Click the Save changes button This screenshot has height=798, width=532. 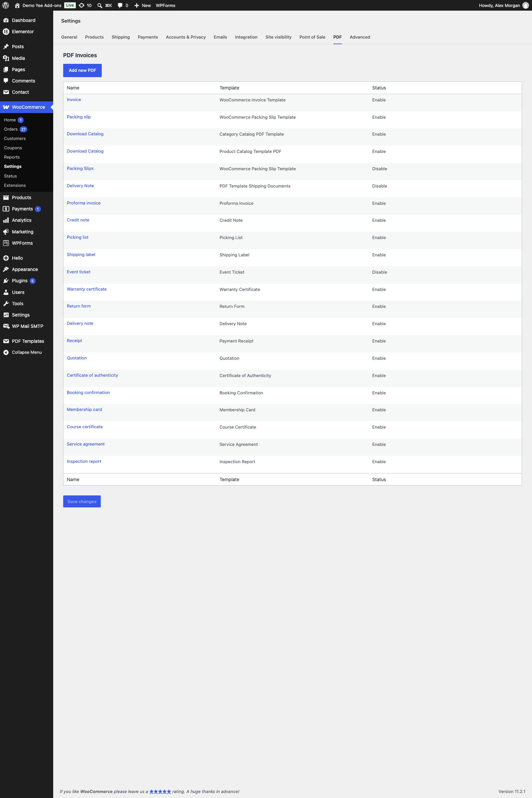[x=82, y=501]
